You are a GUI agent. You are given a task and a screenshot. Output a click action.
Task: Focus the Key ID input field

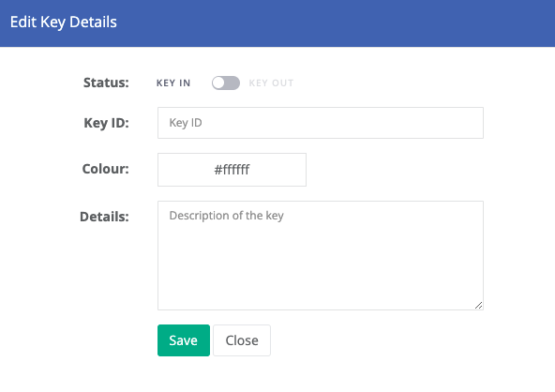[321, 123]
